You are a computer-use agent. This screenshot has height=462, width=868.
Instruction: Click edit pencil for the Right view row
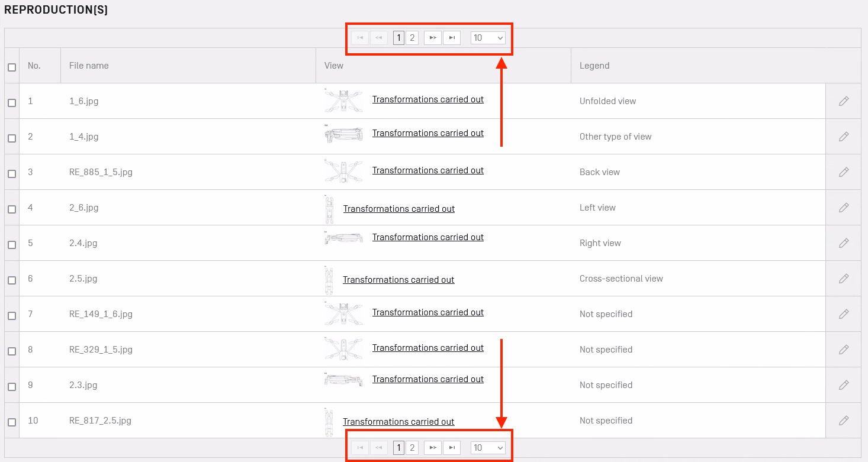point(844,243)
